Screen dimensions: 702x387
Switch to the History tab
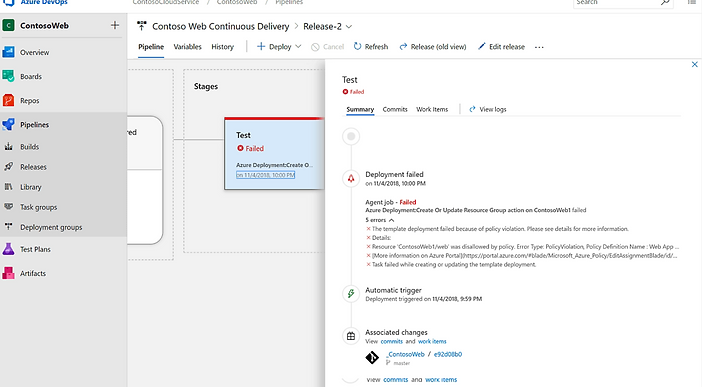pos(223,47)
